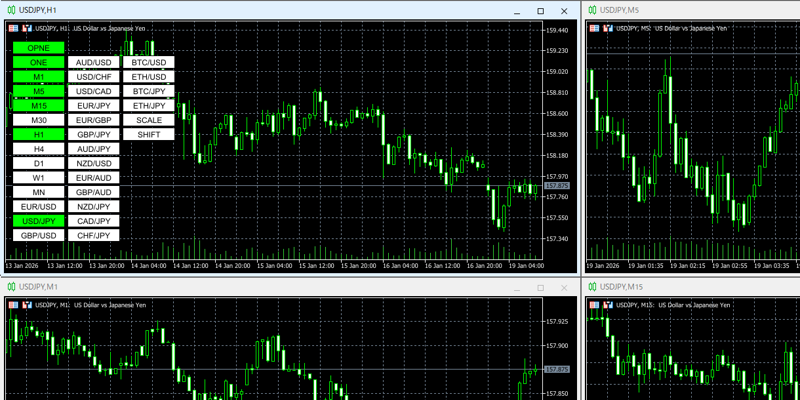The image size is (800, 400).
Task: Choose the GBP/JPY pair button
Action: click(x=94, y=134)
